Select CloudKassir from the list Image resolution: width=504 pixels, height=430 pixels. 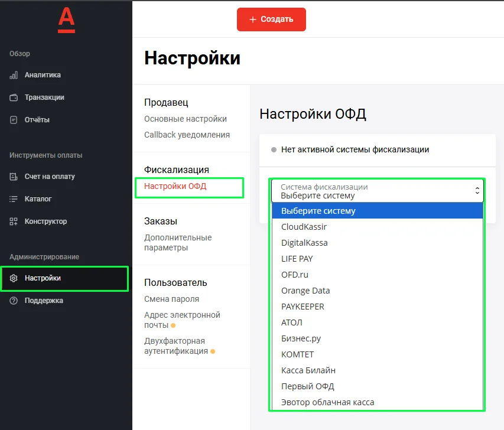tap(378, 227)
